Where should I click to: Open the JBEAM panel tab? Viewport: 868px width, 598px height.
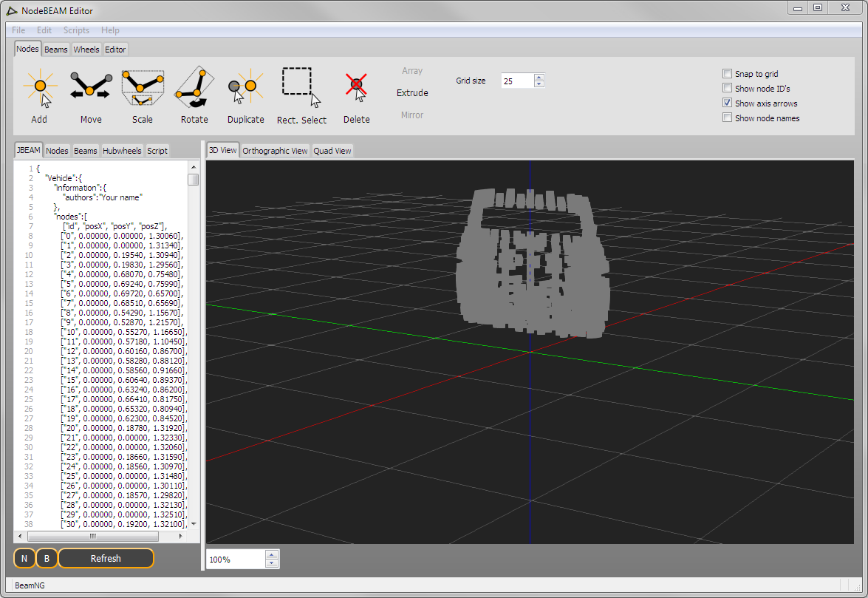pos(28,150)
